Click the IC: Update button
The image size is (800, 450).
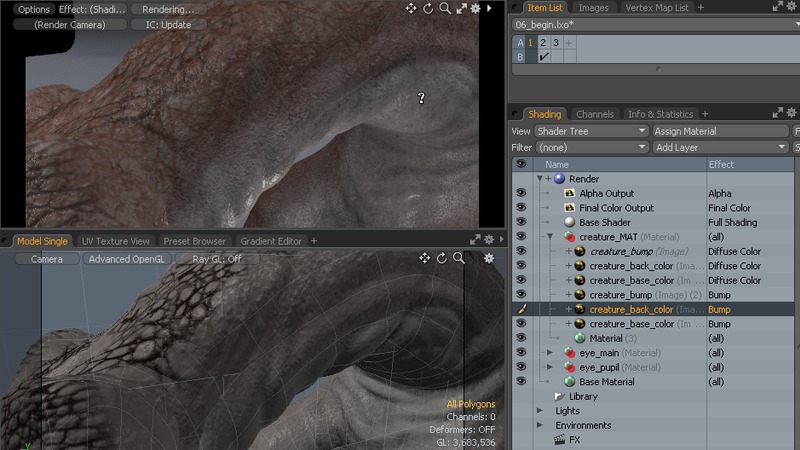(x=168, y=24)
